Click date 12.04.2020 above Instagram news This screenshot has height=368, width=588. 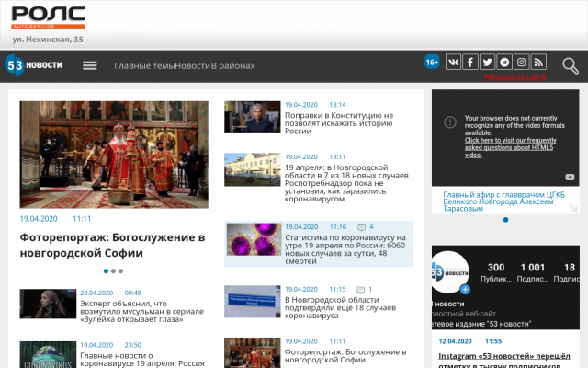[x=455, y=341]
